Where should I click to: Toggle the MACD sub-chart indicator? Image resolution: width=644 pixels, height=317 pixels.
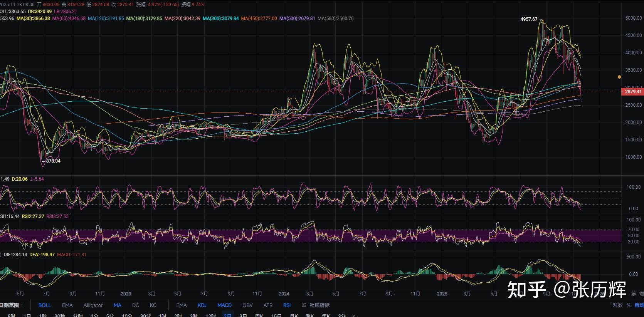click(x=224, y=305)
